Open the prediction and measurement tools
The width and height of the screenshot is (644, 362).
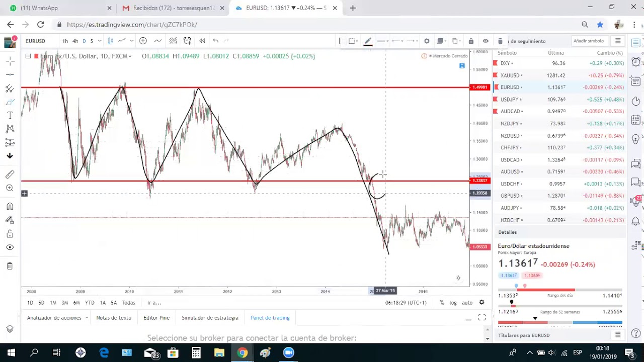[10, 143]
